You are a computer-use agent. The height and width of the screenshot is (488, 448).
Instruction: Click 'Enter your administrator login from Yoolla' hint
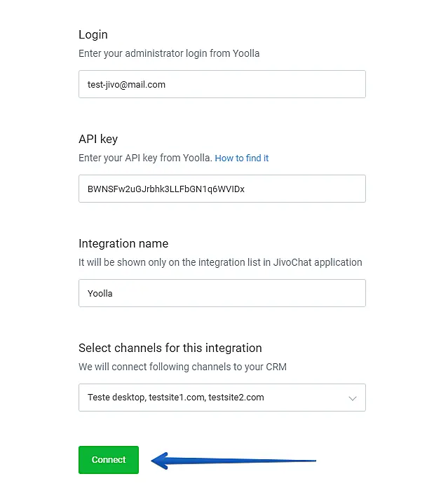point(169,53)
